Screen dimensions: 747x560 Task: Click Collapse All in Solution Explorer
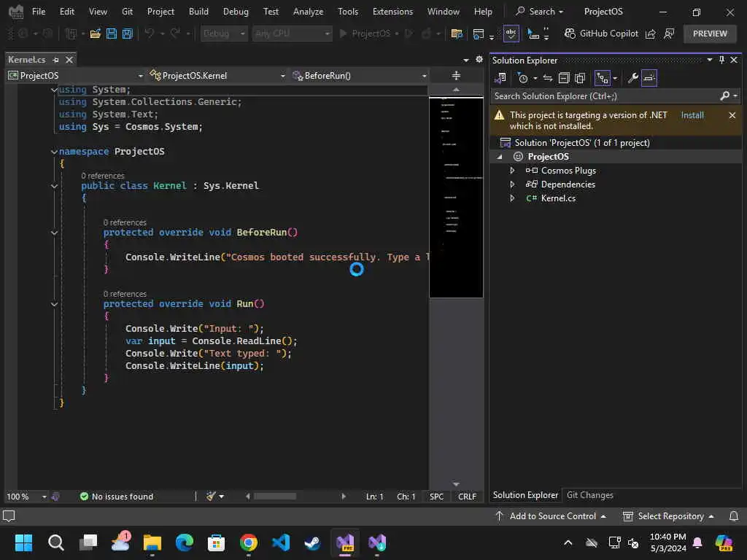click(x=564, y=78)
